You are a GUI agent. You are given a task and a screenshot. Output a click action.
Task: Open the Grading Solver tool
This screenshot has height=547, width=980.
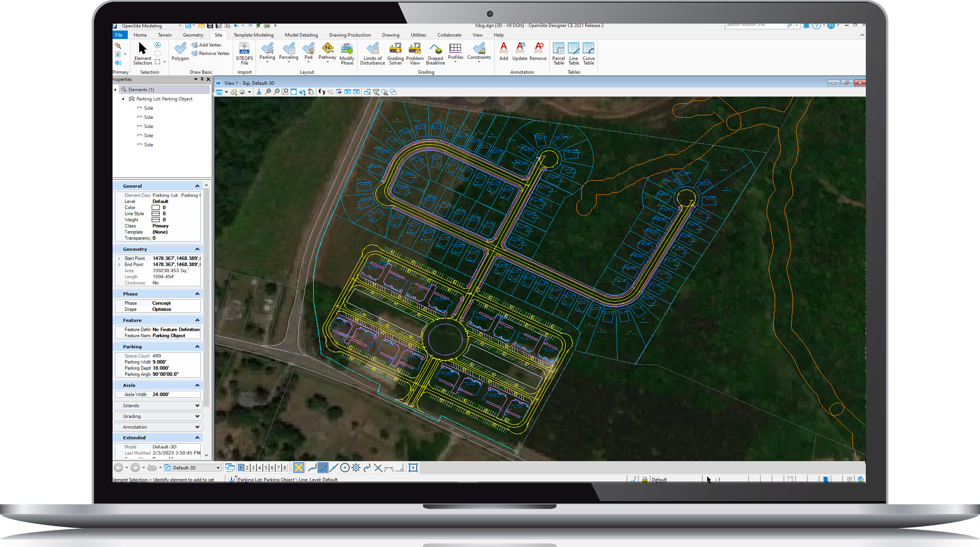pos(395,53)
